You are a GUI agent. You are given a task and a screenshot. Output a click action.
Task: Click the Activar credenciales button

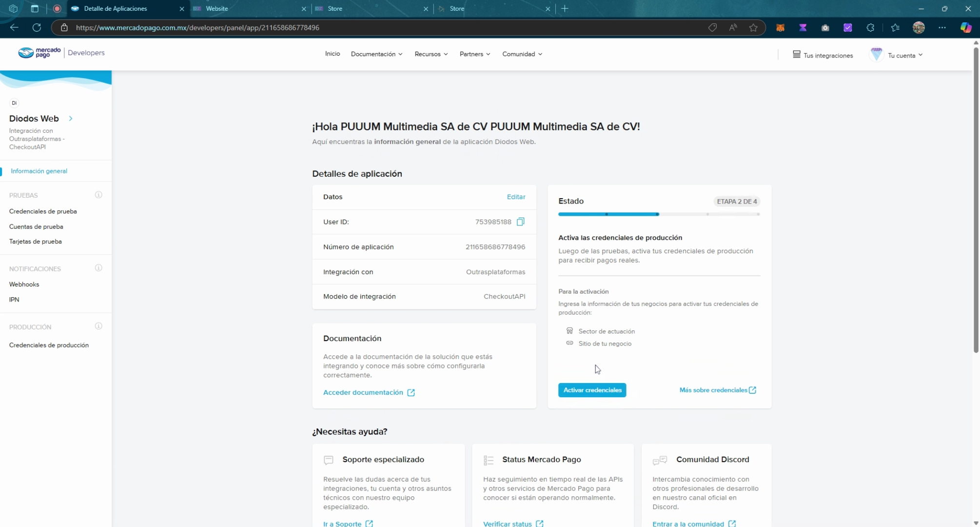(x=592, y=390)
